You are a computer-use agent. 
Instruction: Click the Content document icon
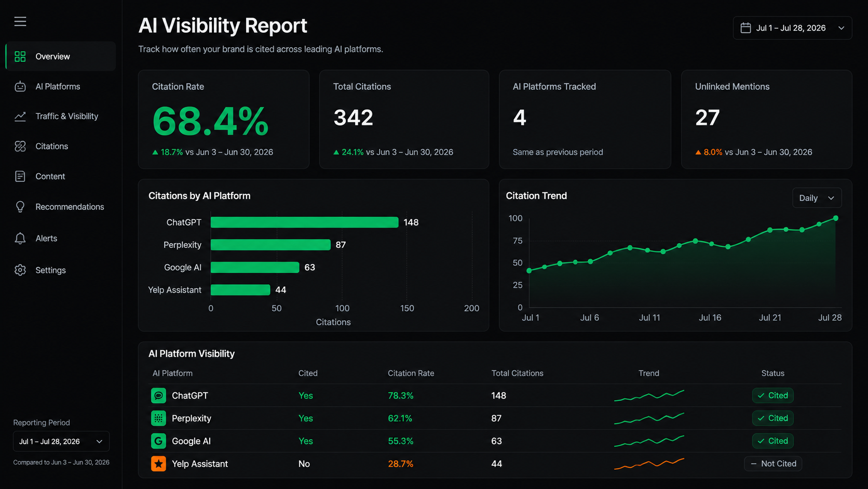click(20, 177)
